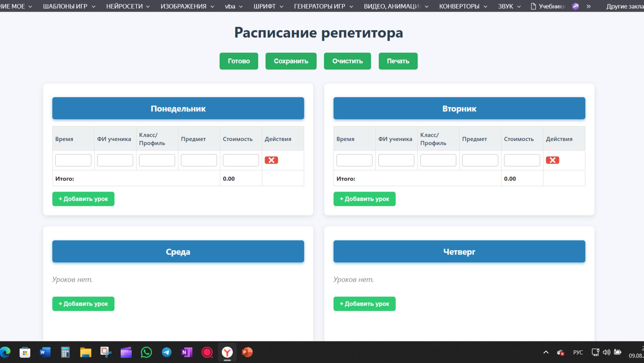Delete the lesson row in Понедельник table
644x363 pixels.
tap(271, 160)
